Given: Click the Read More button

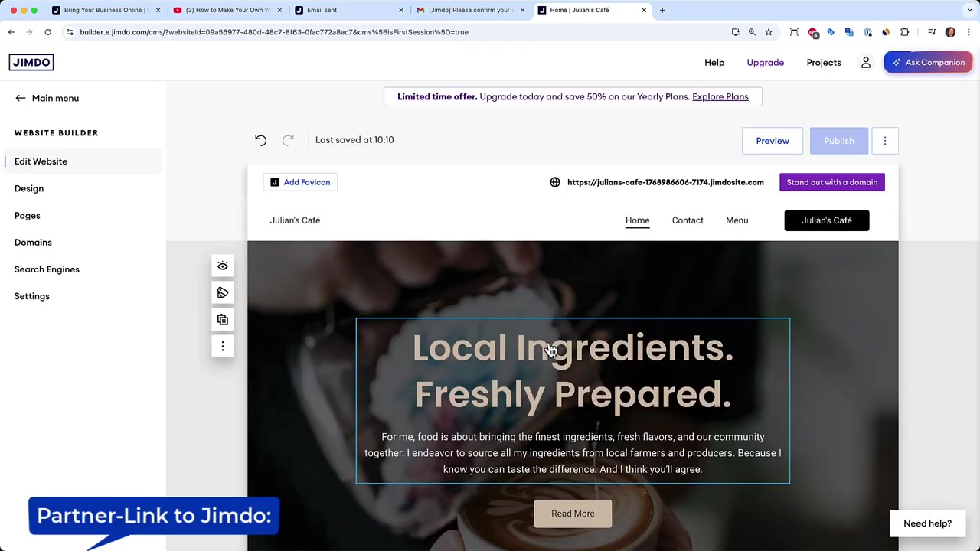Looking at the screenshot, I should pyautogui.click(x=573, y=514).
